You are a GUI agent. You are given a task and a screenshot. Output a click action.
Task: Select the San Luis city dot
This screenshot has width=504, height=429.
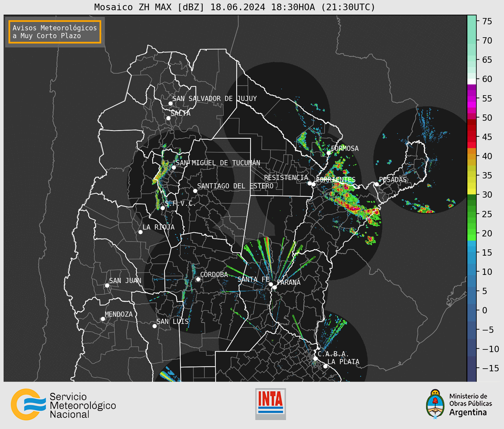point(154,326)
